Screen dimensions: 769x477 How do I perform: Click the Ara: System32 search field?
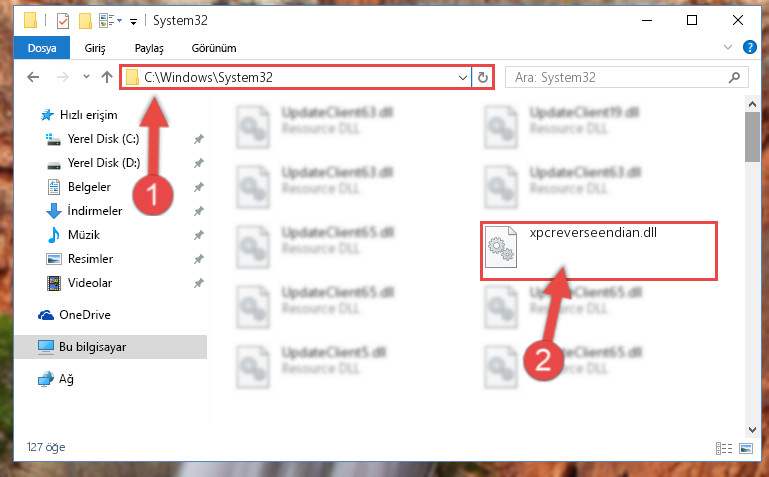tap(618, 77)
